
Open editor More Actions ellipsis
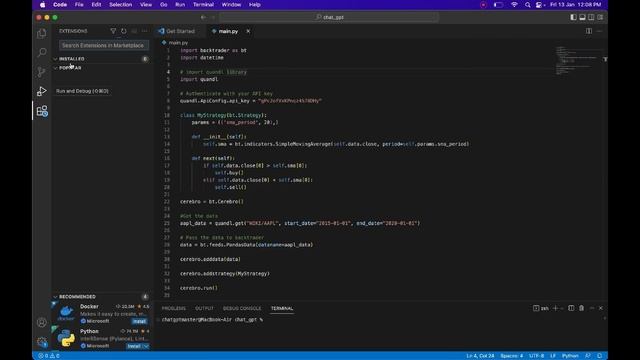[599, 31]
